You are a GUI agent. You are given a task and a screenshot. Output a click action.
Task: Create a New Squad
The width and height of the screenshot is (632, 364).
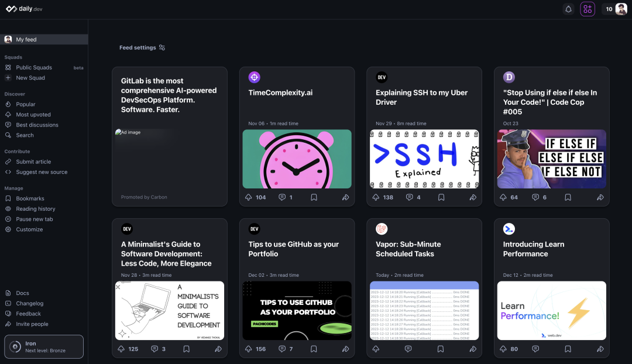[x=44, y=78]
